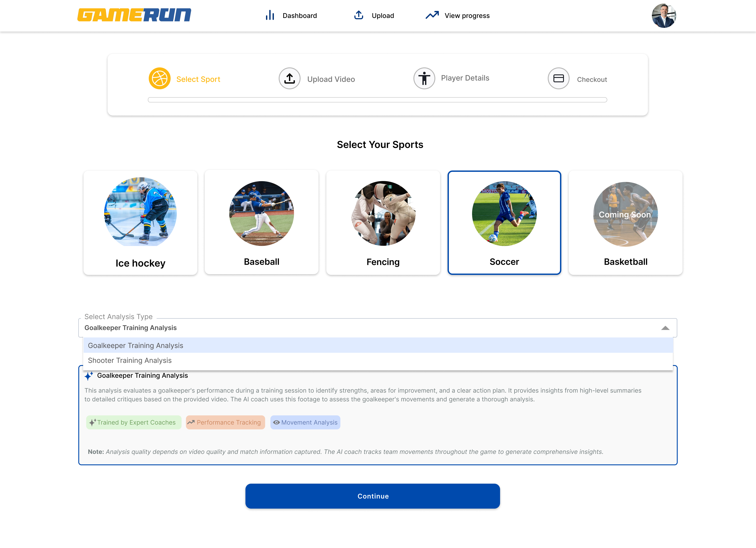Click the Dashboard bar chart icon
Image resolution: width=756 pixels, height=548 pixels.
click(270, 15)
